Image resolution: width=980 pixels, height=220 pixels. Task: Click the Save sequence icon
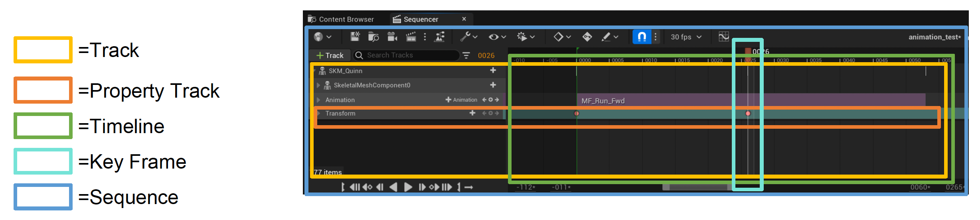pyautogui.click(x=355, y=37)
